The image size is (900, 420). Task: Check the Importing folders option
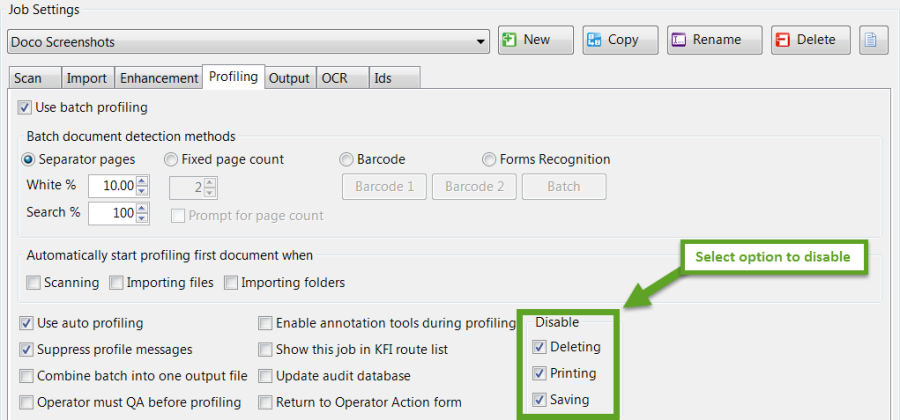click(x=232, y=283)
